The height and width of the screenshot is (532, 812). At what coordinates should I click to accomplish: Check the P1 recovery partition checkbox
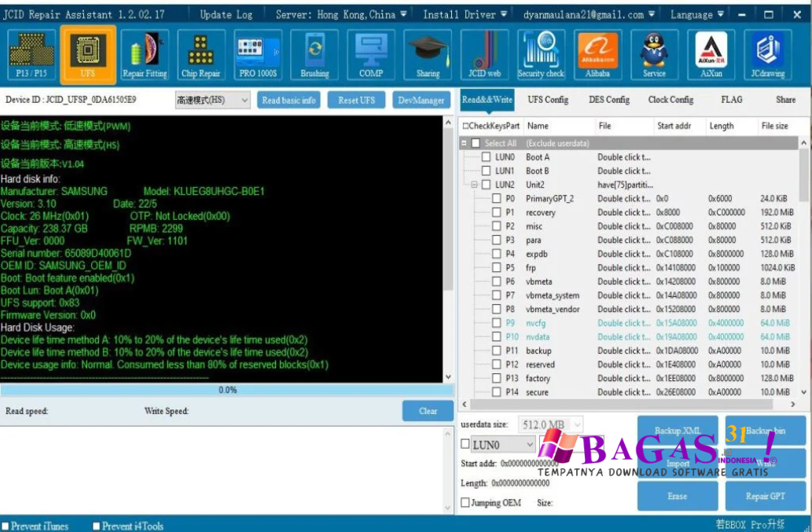point(496,212)
